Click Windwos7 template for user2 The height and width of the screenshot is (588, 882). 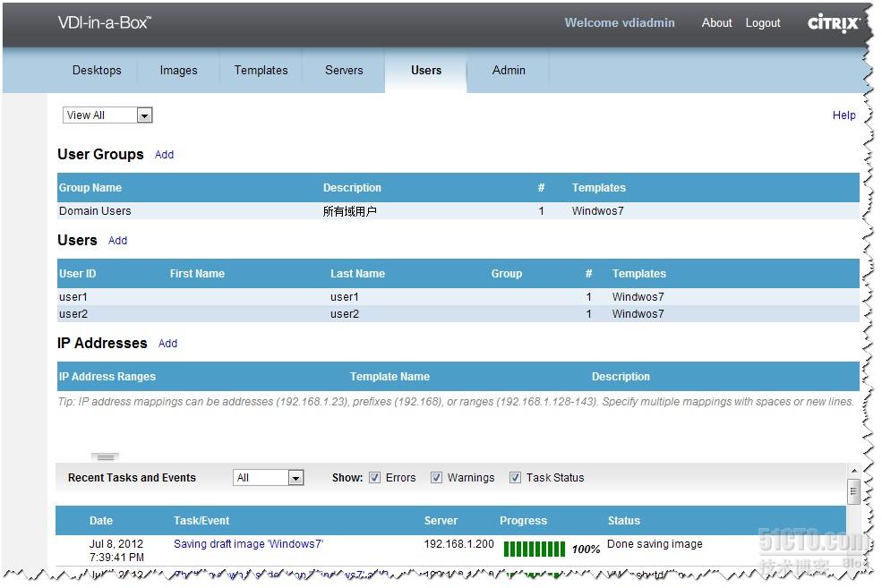pyautogui.click(x=638, y=313)
